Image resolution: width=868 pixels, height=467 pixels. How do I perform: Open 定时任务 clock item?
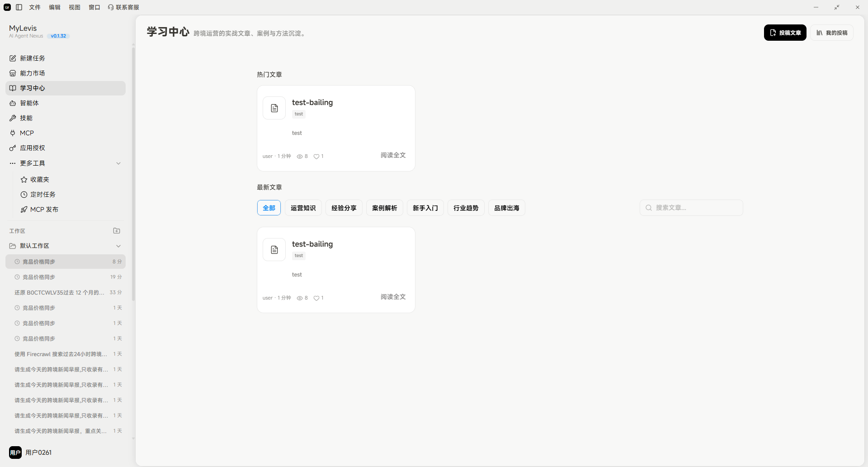click(x=71, y=195)
